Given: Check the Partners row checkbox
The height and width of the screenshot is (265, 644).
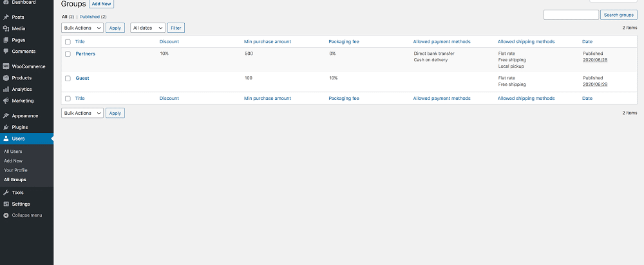Looking at the screenshot, I should pos(68,54).
